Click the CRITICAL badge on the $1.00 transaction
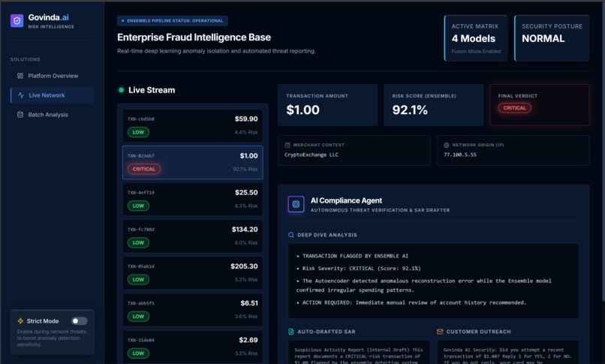 pyautogui.click(x=144, y=169)
